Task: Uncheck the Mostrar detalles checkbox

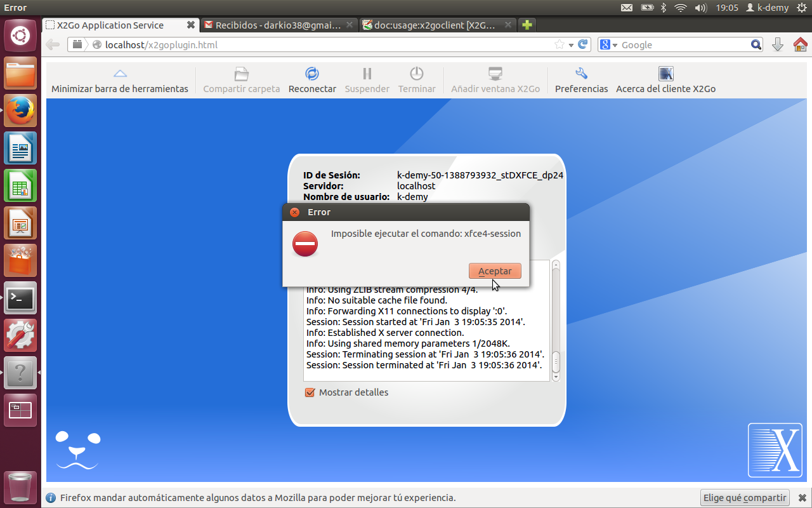Action: coord(310,392)
